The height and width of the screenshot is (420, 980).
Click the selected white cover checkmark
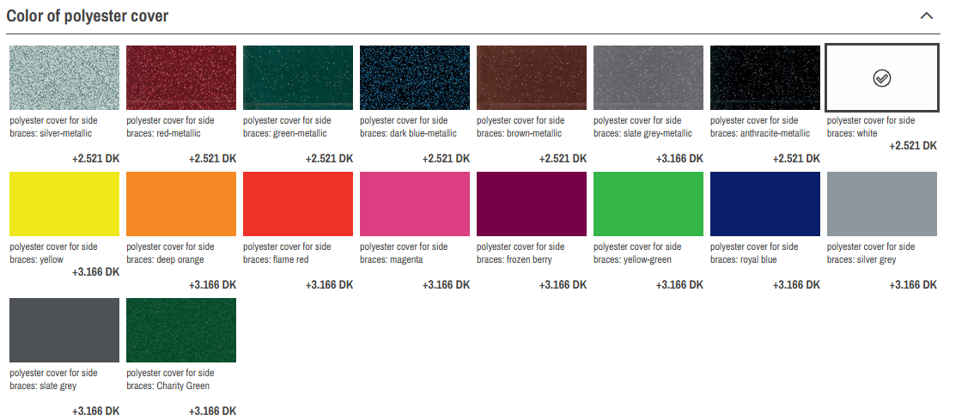[881, 78]
